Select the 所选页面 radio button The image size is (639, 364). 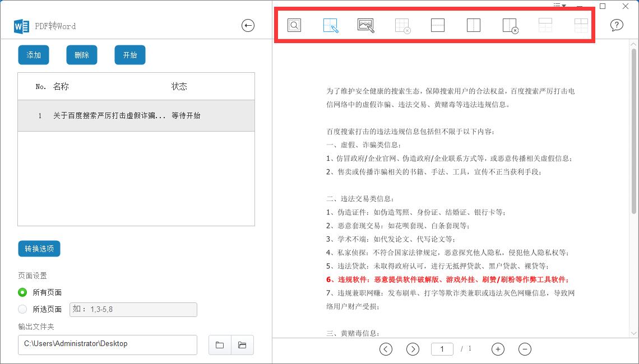click(22, 309)
